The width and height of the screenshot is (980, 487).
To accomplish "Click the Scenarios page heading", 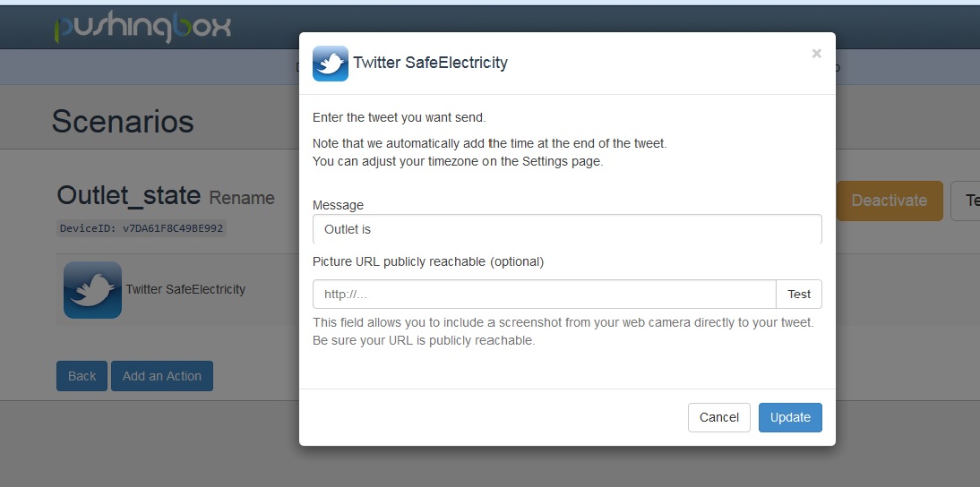I will [x=123, y=121].
